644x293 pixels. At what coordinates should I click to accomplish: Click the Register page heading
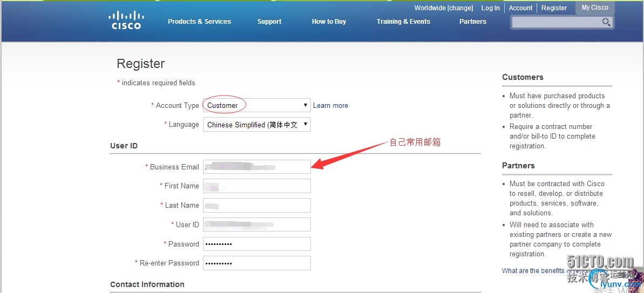pos(140,64)
